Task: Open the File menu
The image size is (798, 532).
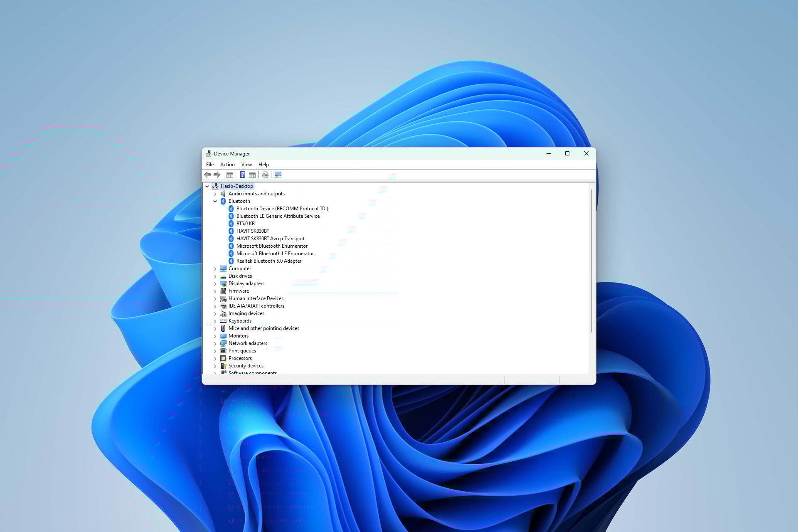Action: coord(210,165)
